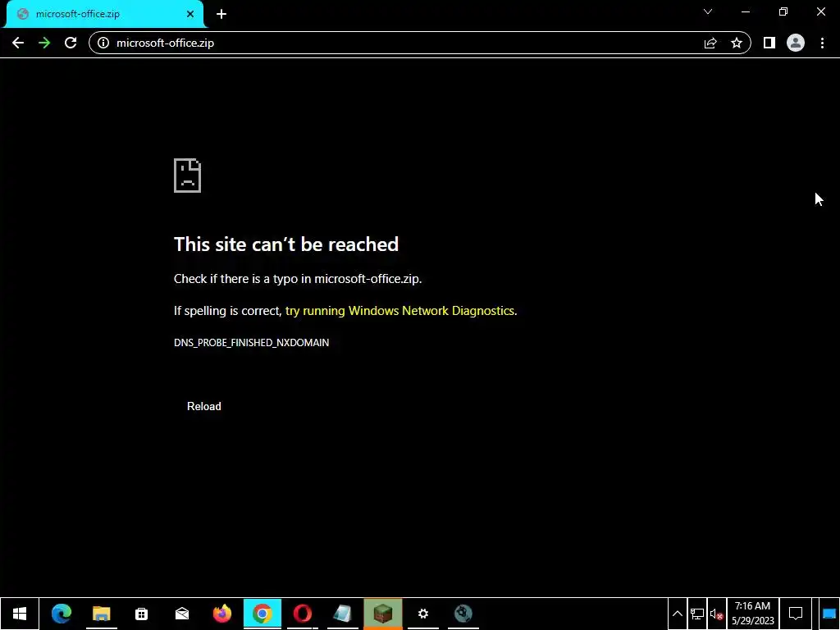This screenshot has height=630, width=840.
Task: Click the sad page error icon
Action: pos(188,176)
